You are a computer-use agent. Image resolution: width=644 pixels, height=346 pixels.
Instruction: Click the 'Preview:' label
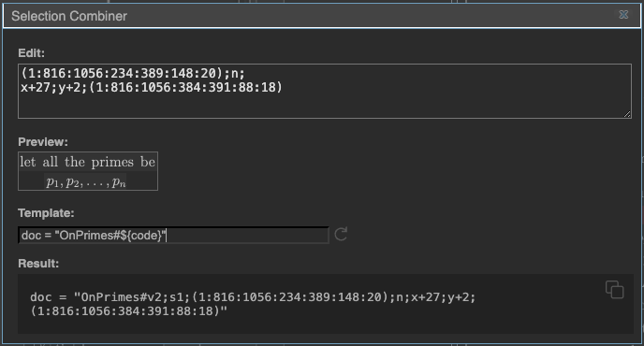point(43,142)
